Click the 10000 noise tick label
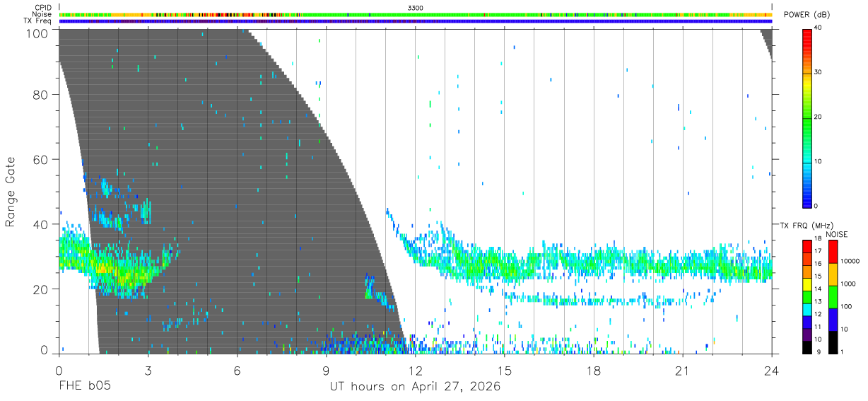868x401 pixels. point(849,262)
